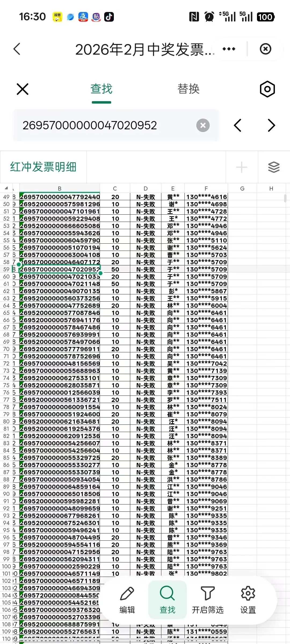The image size is (290, 644).
Task: Click name cell 彭*
Action: pyautogui.click(x=173, y=291)
